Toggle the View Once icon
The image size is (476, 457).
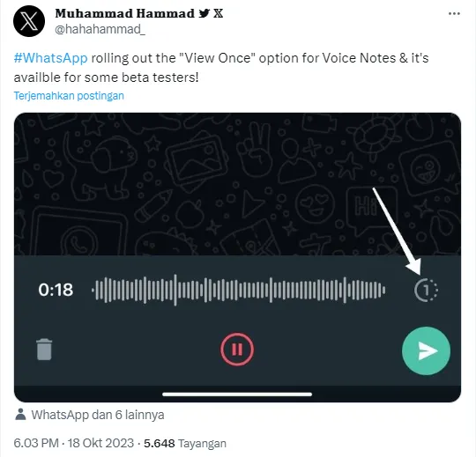pyautogui.click(x=426, y=290)
